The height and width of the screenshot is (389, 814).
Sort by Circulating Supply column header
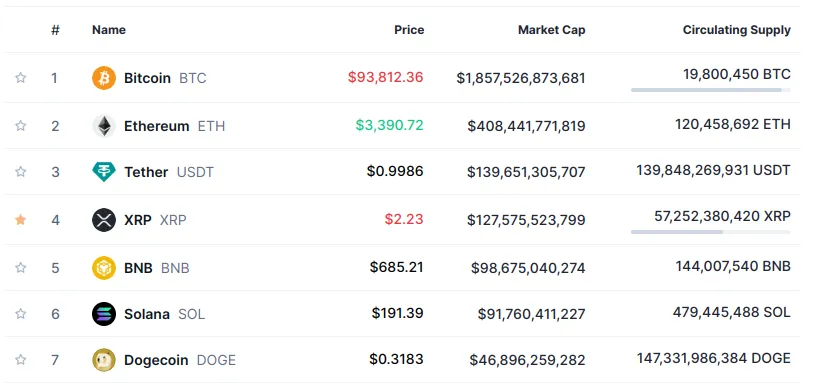(x=737, y=30)
